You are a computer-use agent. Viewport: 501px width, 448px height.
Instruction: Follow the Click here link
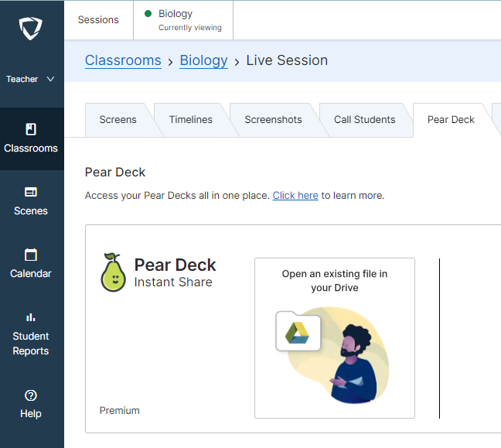click(295, 196)
